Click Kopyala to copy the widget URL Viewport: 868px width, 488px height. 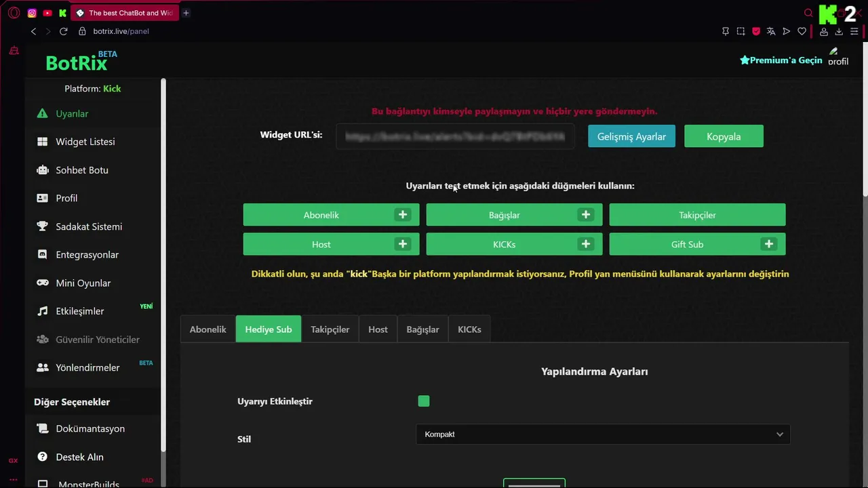click(x=724, y=136)
